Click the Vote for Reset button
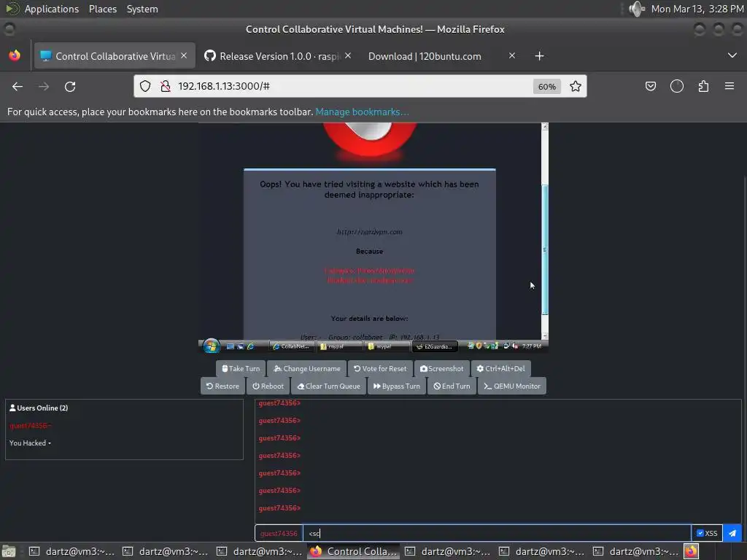 380,368
